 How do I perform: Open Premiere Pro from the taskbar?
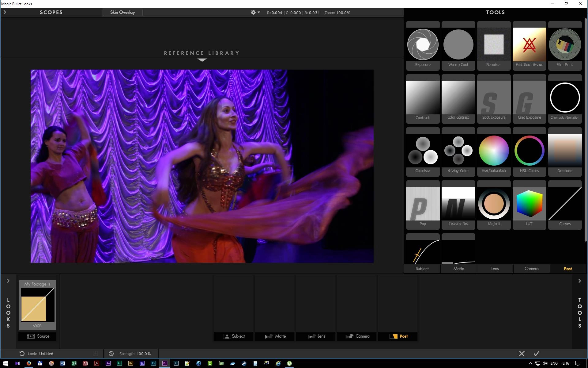point(165,363)
